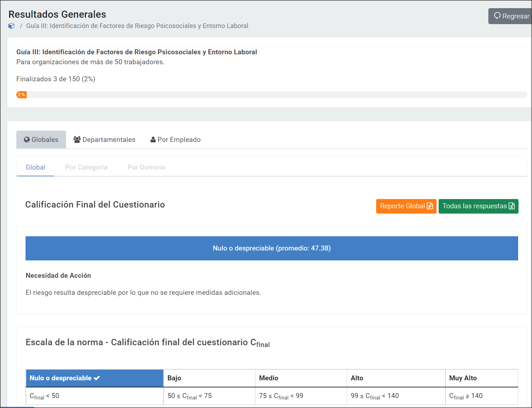The image size is (532, 408).
Task: Click the El riesgo resulta despreciable message
Action: coord(143,293)
